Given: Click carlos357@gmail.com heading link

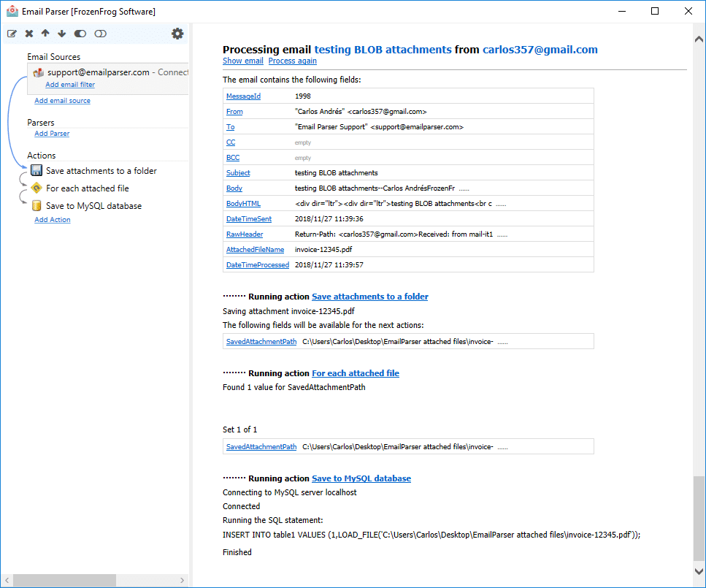Looking at the screenshot, I should [x=540, y=50].
